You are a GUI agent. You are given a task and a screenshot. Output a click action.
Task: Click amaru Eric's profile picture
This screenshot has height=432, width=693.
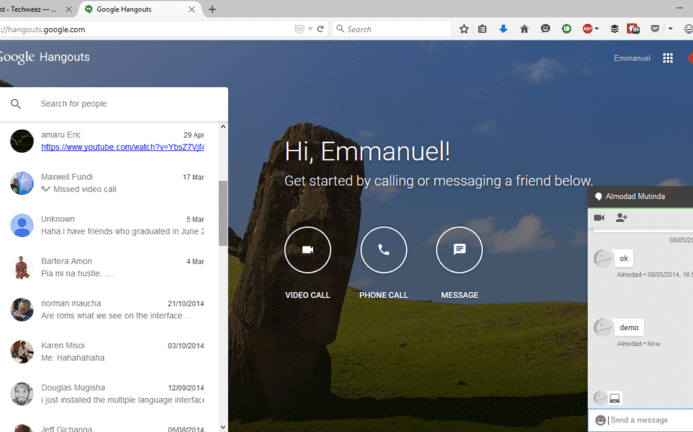pyautogui.click(x=22, y=141)
